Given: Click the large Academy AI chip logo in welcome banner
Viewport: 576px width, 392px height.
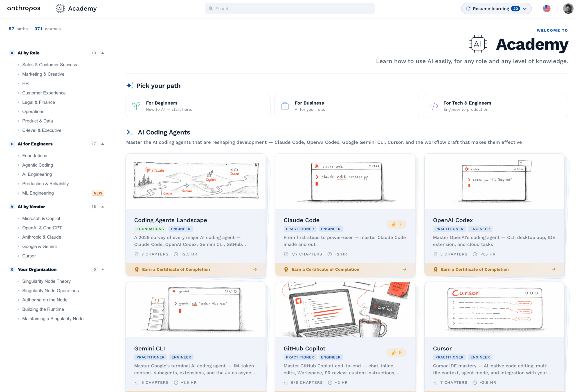Looking at the screenshot, I should 478,44.
